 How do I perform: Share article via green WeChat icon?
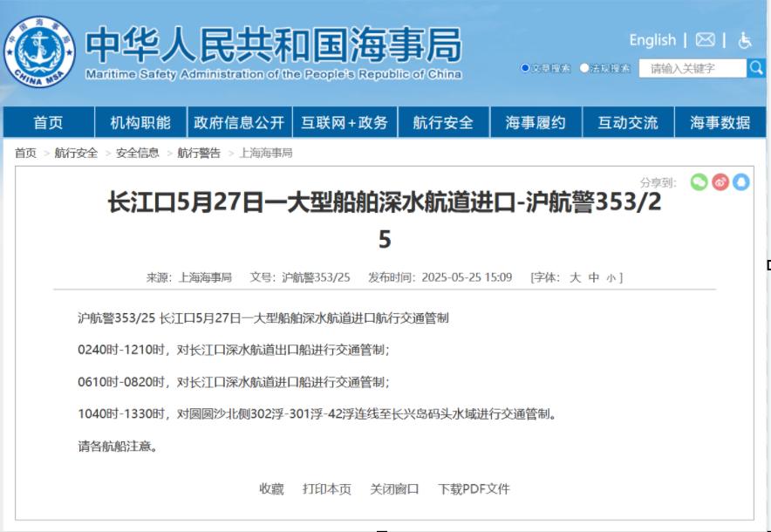click(x=699, y=182)
